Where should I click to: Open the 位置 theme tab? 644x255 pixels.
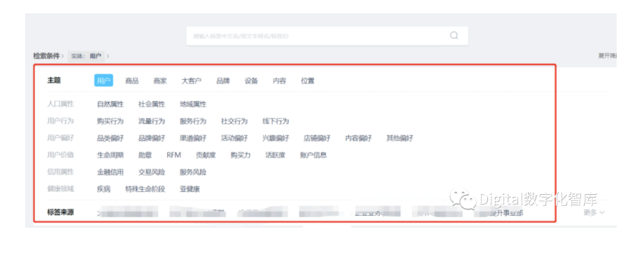pyautogui.click(x=308, y=81)
